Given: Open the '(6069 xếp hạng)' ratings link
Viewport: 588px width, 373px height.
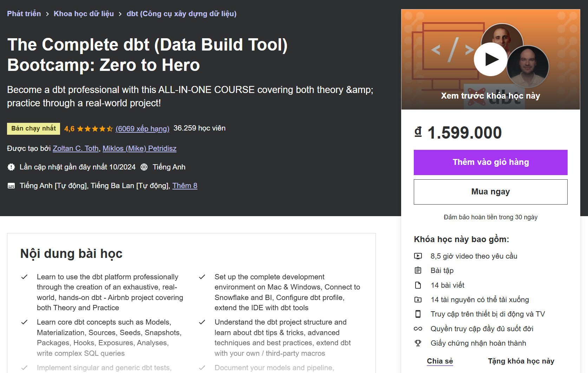Looking at the screenshot, I should [x=142, y=128].
